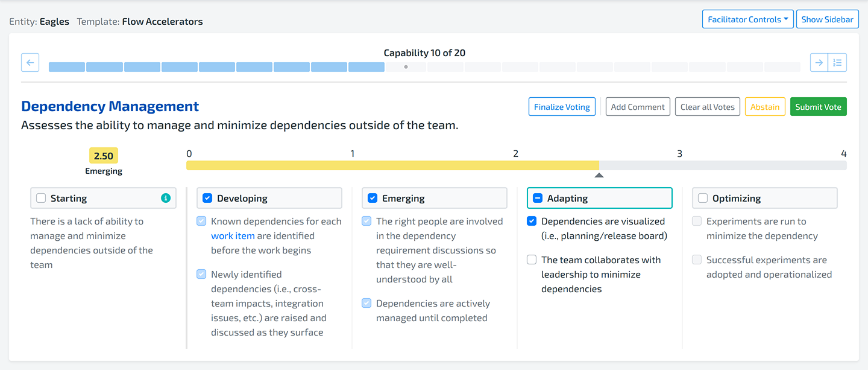This screenshot has height=370, width=868.
Task: Open the work item link
Action: (x=233, y=236)
